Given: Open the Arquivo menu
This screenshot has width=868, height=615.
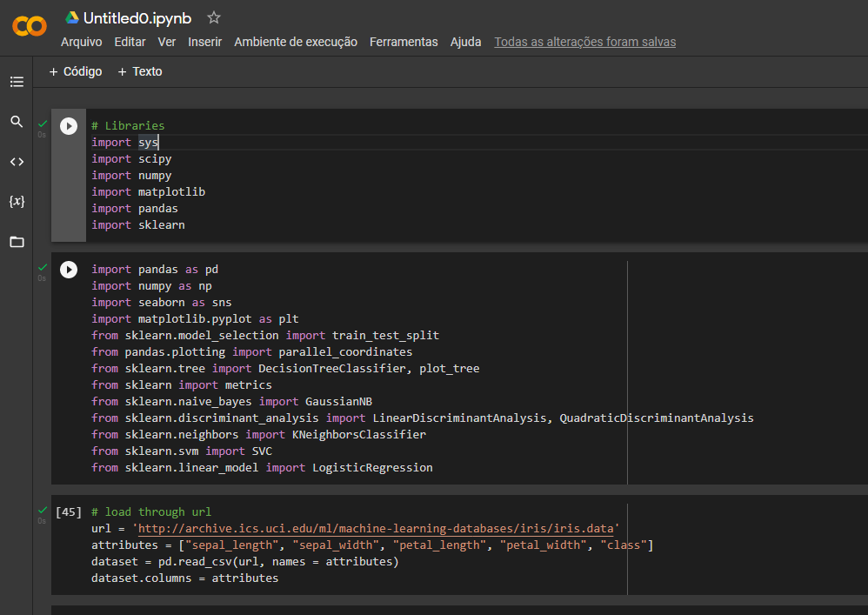Looking at the screenshot, I should (x=81, y=41).
